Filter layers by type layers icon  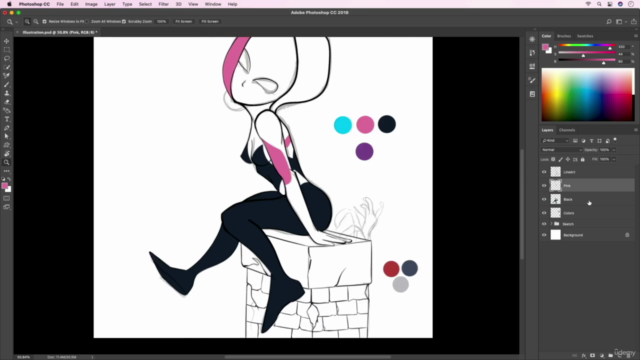tap(591, 141)
